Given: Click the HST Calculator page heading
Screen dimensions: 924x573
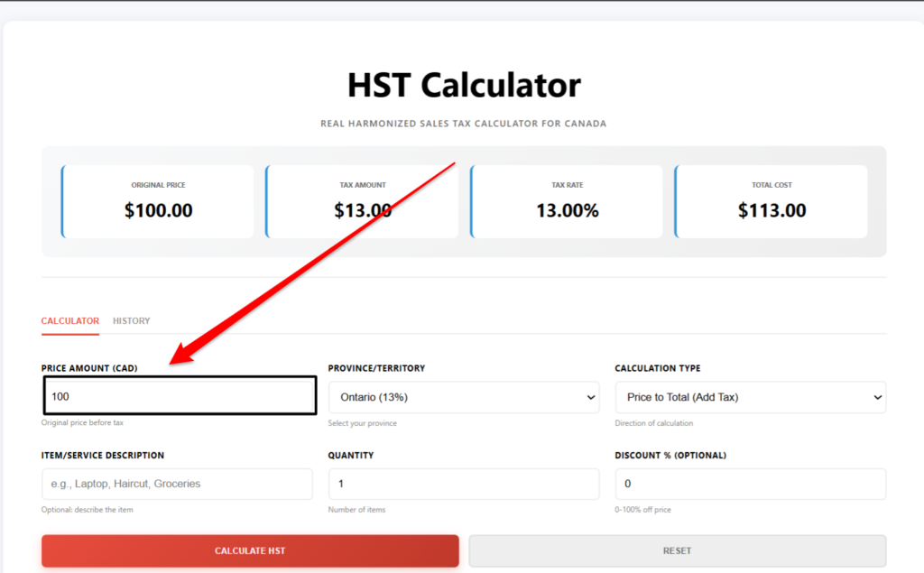Looking at the screenshot, I should point(464,85).
